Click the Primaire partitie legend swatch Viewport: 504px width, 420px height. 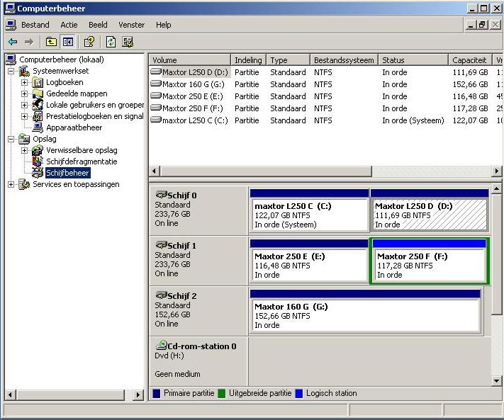(157, 393)
